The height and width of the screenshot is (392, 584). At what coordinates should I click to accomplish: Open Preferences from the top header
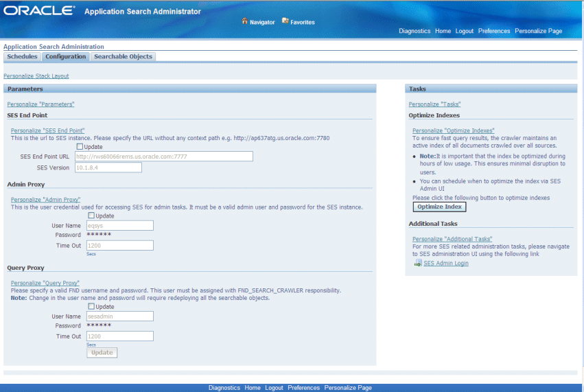click(494, 31)
